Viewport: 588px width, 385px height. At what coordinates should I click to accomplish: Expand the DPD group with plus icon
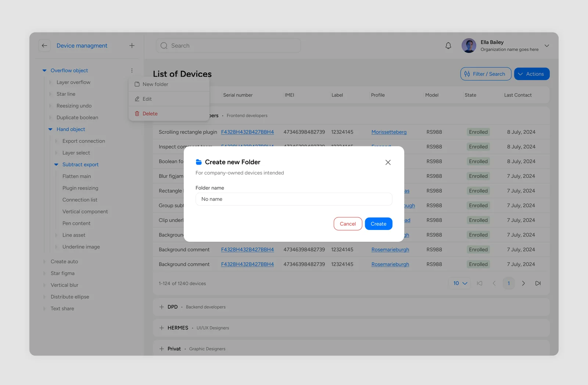[162, 307]
